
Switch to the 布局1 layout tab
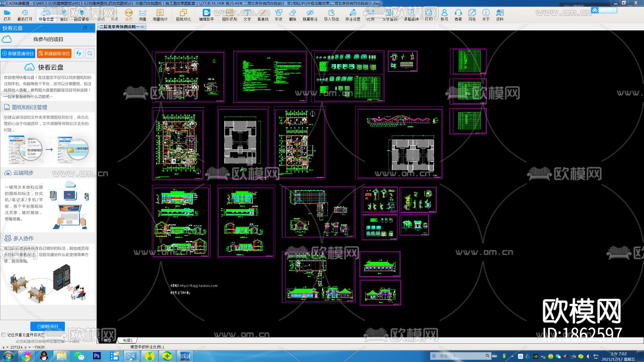tap(128, 340)
